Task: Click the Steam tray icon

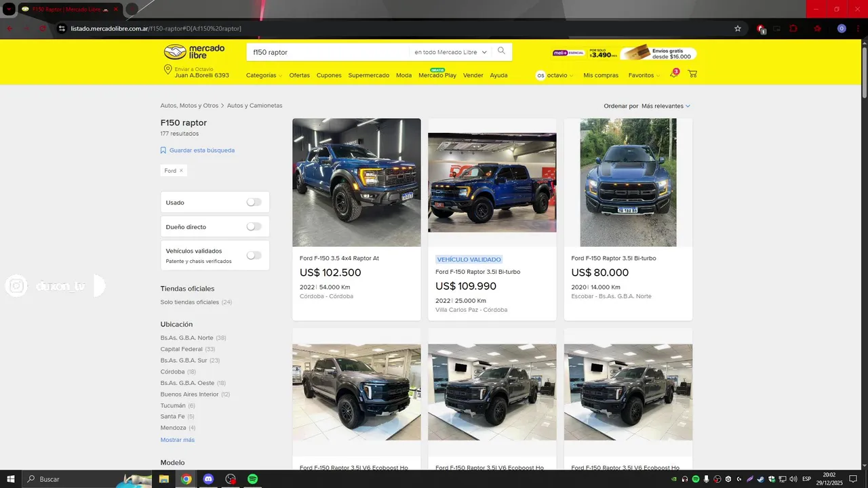Action: [x=761, y=479]
